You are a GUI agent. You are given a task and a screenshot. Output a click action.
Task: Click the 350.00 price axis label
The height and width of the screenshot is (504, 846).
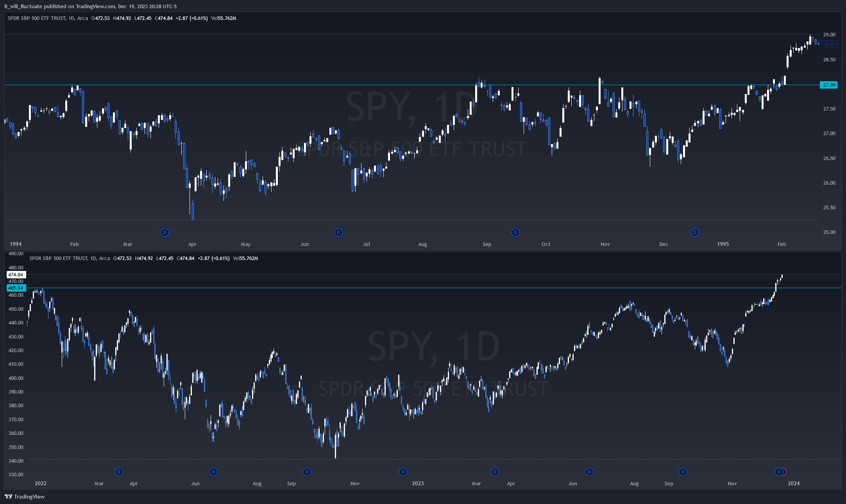tap(16, 447)
